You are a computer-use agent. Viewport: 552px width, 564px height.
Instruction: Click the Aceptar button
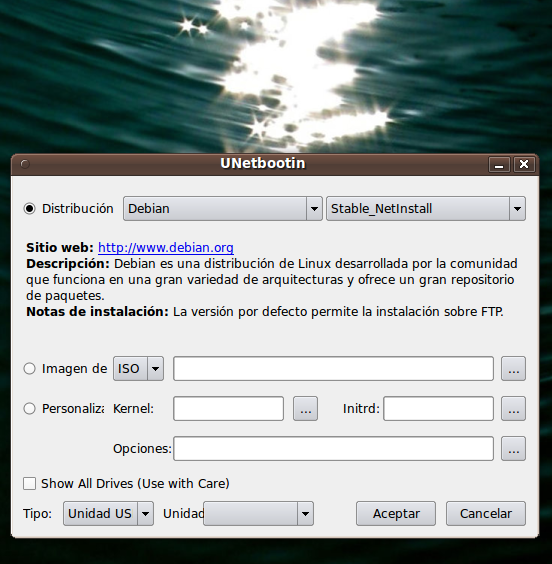[x=396, y=514]
